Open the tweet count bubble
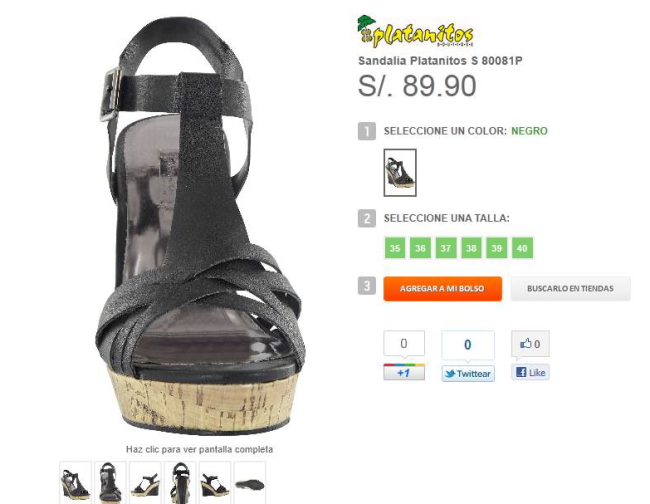The height and width of the screenshot is (504, 650). pos(468,345)
